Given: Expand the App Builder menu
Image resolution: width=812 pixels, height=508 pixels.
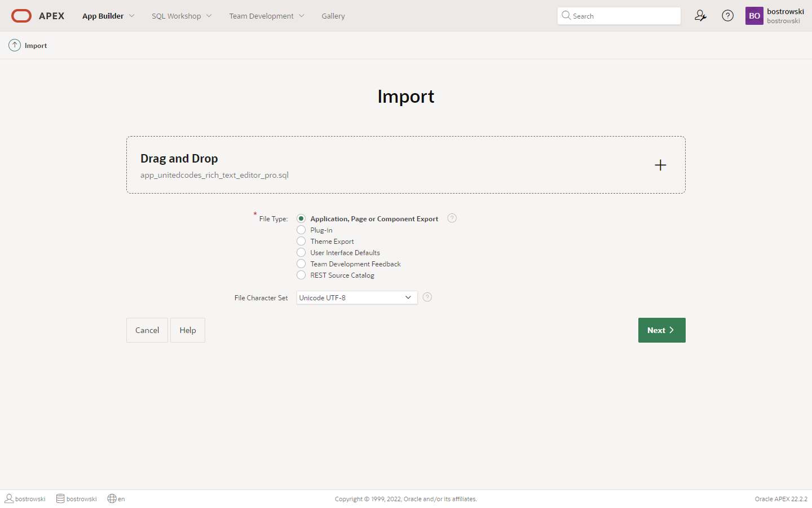Looking at the screenshot, I should click(x=108, y=16).
